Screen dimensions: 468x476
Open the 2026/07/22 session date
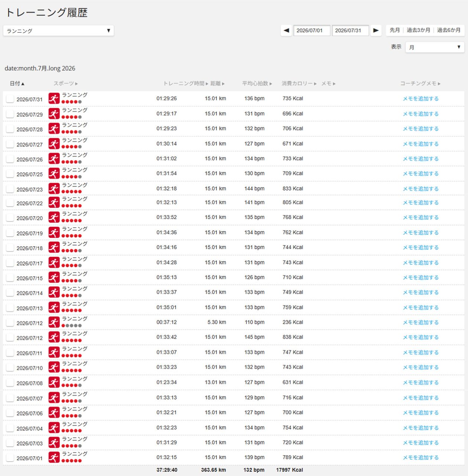(30, 203)
